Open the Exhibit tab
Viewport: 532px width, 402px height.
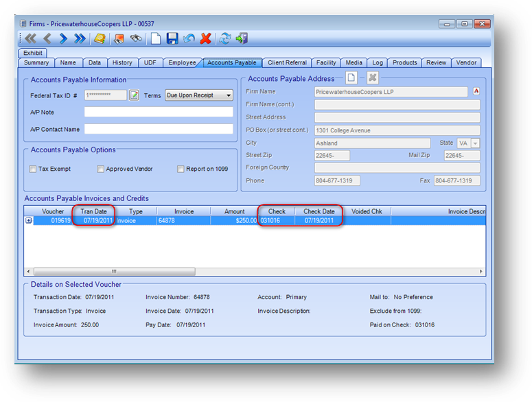tap(33, 53)
